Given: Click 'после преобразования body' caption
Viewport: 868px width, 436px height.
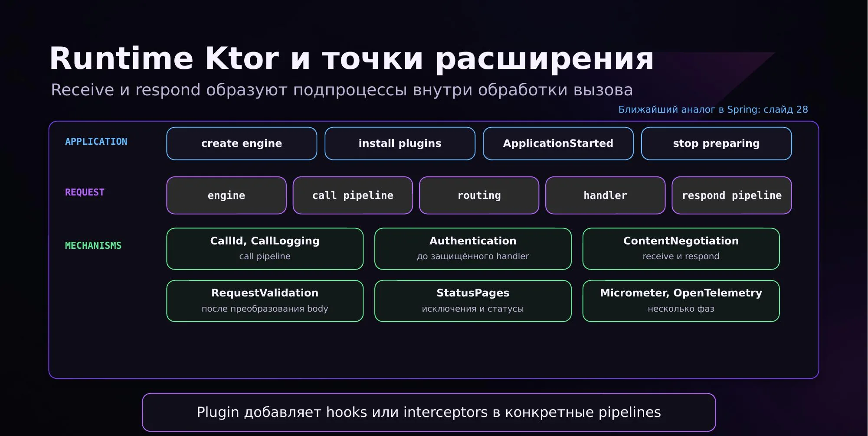Looking at the screenshot, I should [x=265, y=309].
